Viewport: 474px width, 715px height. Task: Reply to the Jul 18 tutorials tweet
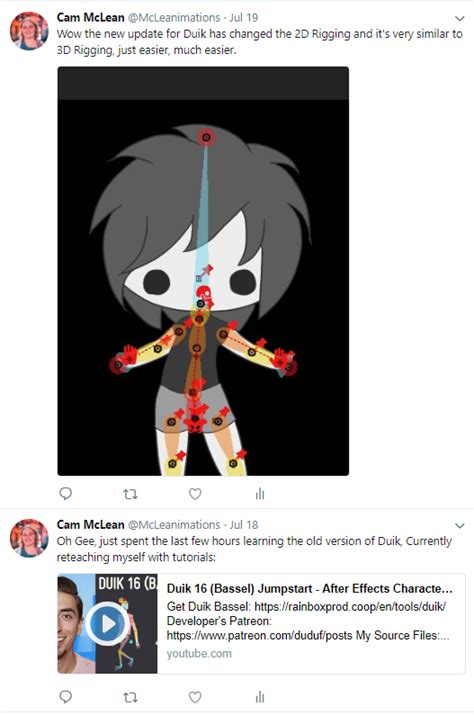tap(66, 696)
